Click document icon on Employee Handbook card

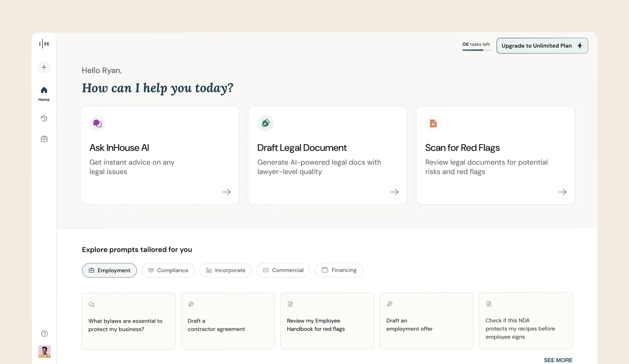coord(290,304)
